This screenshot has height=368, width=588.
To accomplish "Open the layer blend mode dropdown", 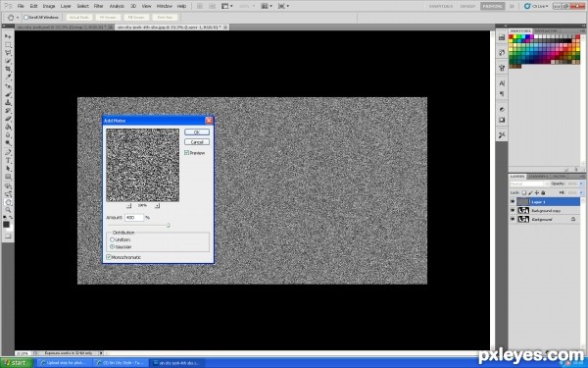I will coord(528,184).
